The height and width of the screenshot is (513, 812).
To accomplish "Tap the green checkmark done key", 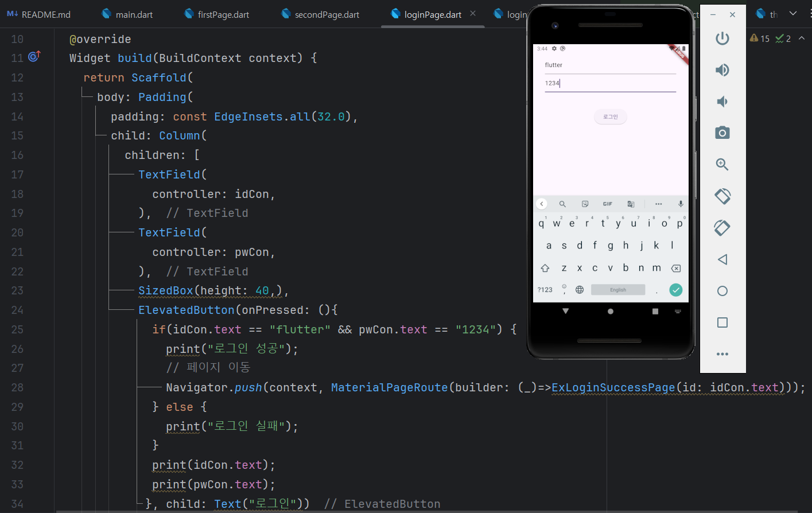I will (676, 290).
